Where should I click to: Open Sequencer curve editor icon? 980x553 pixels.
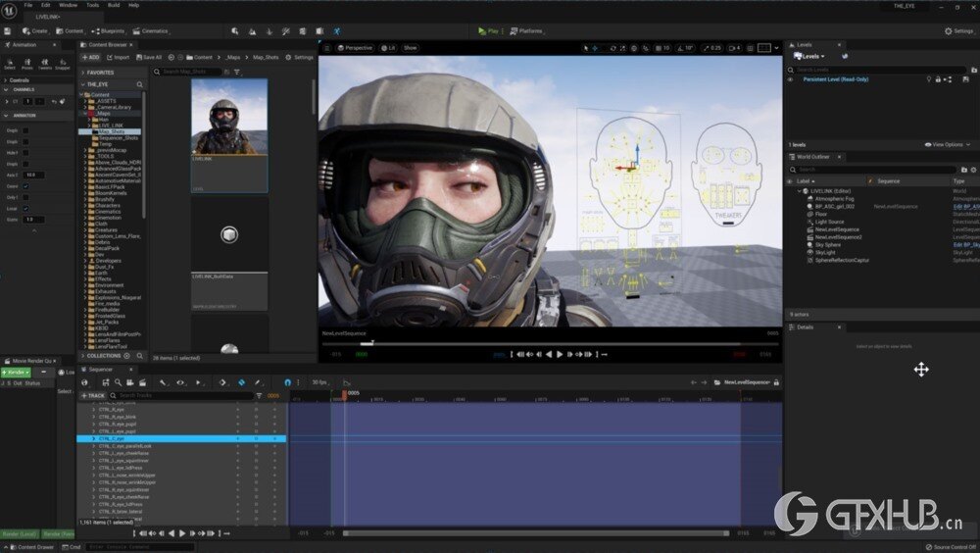(346, 382)
